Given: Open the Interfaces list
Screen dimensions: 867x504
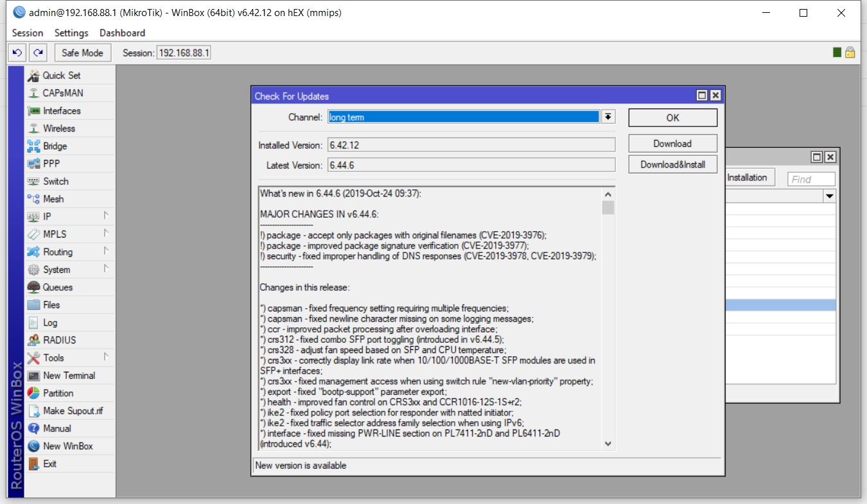Looking at the screenshot, I should [69, 110].
